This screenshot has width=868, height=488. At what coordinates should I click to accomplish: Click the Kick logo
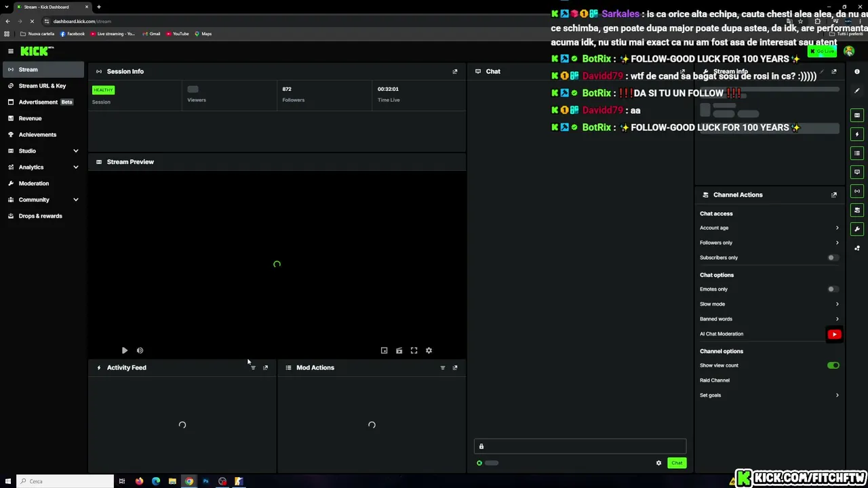pyautogui.click(x=37, y=51)
